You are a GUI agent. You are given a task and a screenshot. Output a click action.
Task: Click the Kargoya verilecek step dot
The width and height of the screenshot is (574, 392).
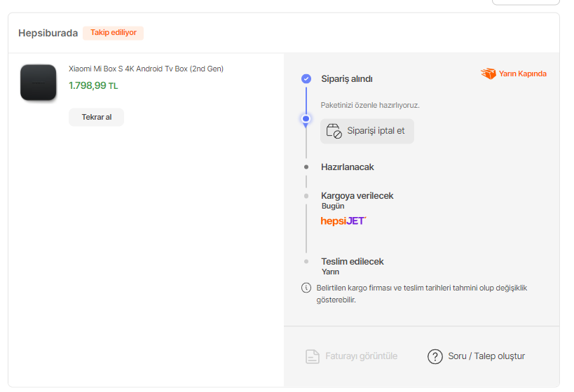[306, 196]
